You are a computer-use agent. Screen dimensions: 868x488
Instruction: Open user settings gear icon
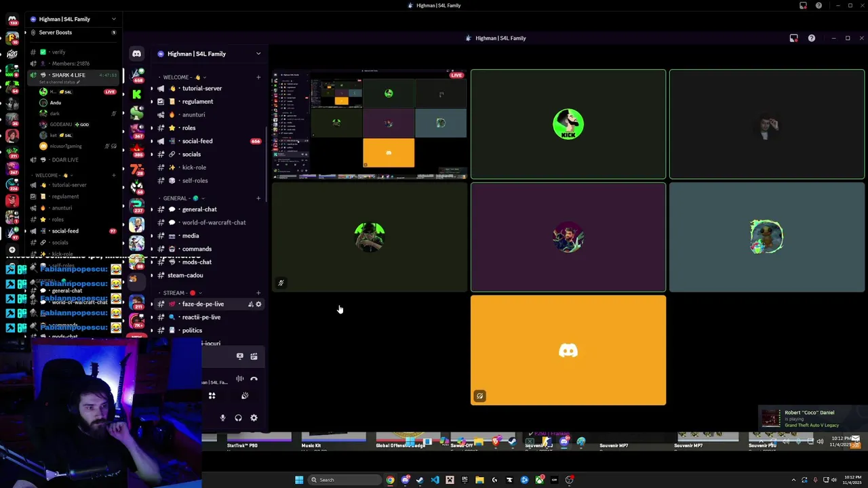pyautogui.click(x=254, y=418)
